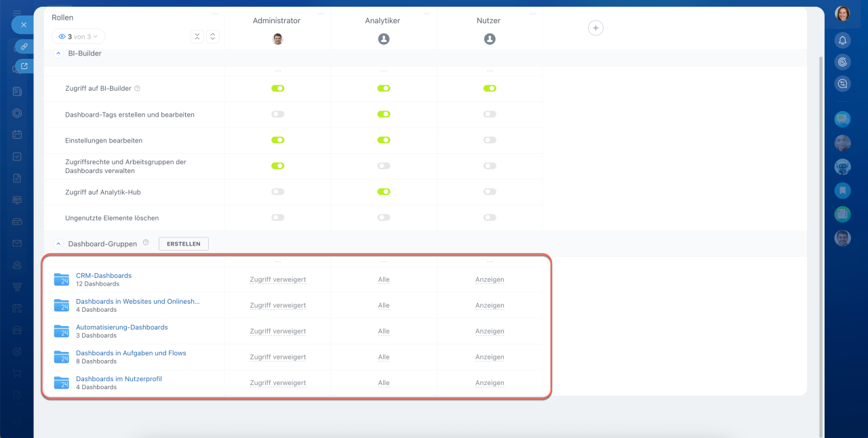868x438 pixels.
Task: Open the '3 von 3' roles visibility dropdown
Action: pyautogui.click(x=79, y=37)
